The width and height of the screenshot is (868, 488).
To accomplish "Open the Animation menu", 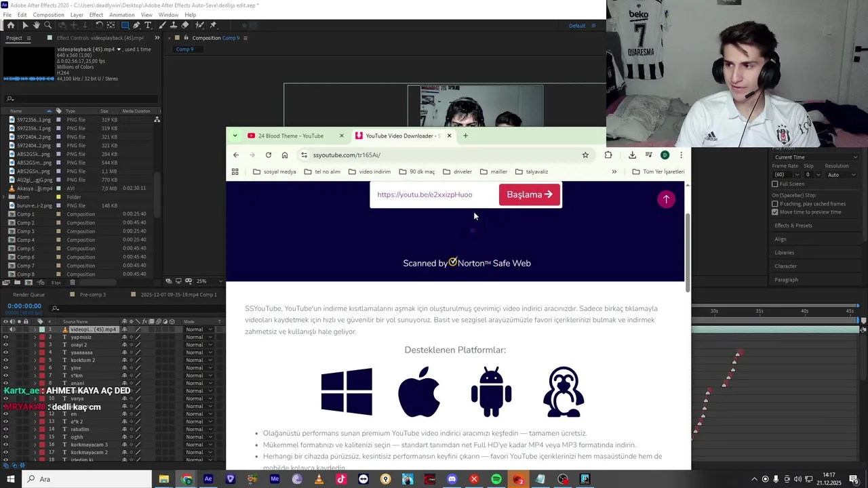I will (x=121, y=15).
